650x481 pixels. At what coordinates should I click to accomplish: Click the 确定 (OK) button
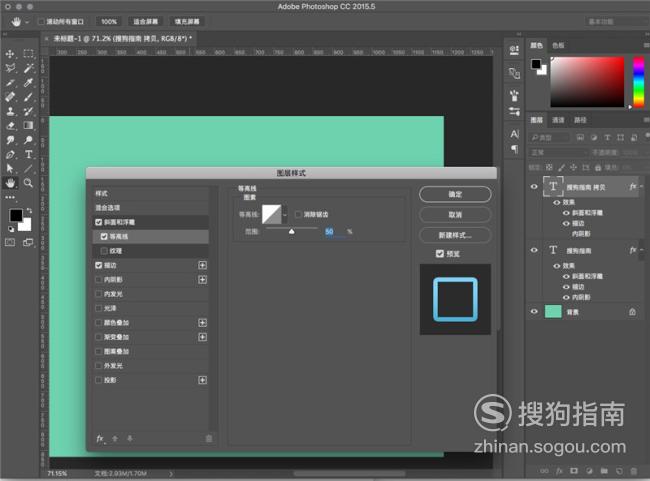[x=455, y=194]
